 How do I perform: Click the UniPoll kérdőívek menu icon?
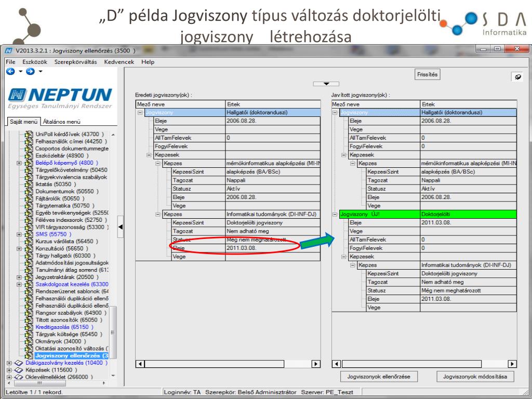pos(29,135)
